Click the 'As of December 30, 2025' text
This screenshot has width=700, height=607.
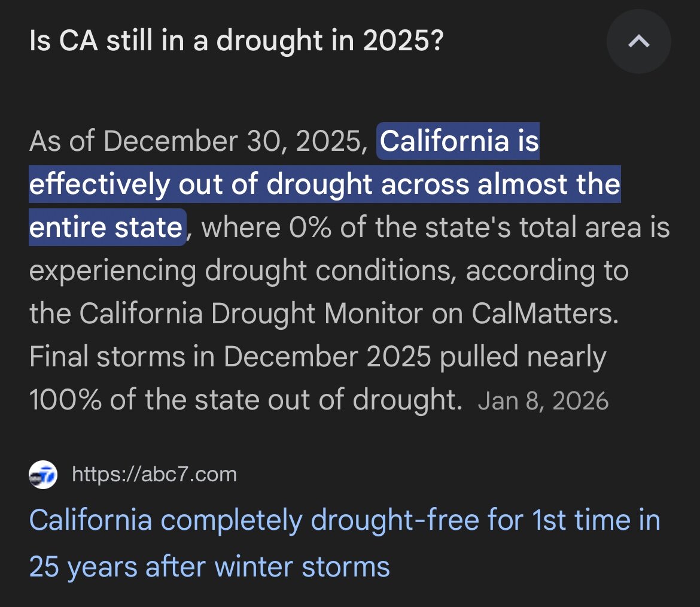197,142
